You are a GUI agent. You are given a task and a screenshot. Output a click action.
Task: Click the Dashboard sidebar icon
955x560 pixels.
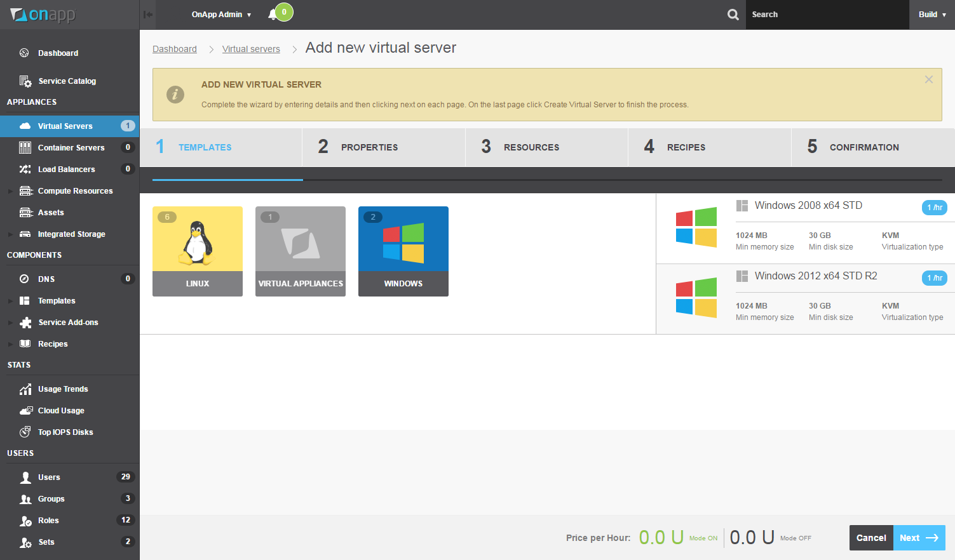(25, 53)
